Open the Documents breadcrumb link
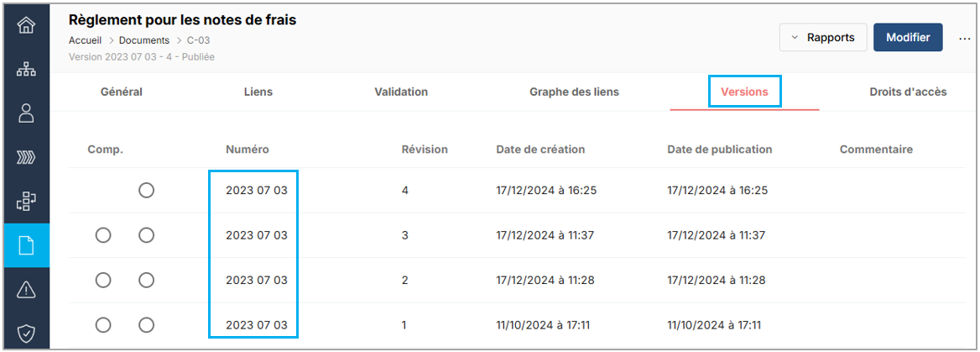This screenshot has width=980, height=352. (144, 40)
